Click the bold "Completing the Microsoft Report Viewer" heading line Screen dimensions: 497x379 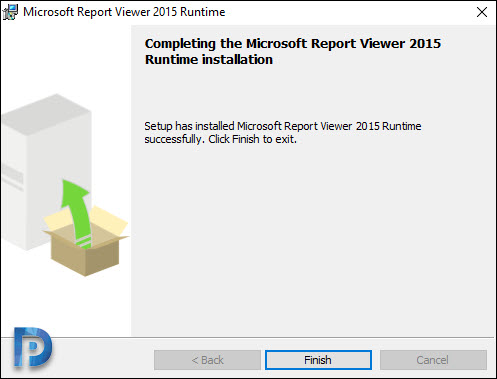[x=293, y=44]
